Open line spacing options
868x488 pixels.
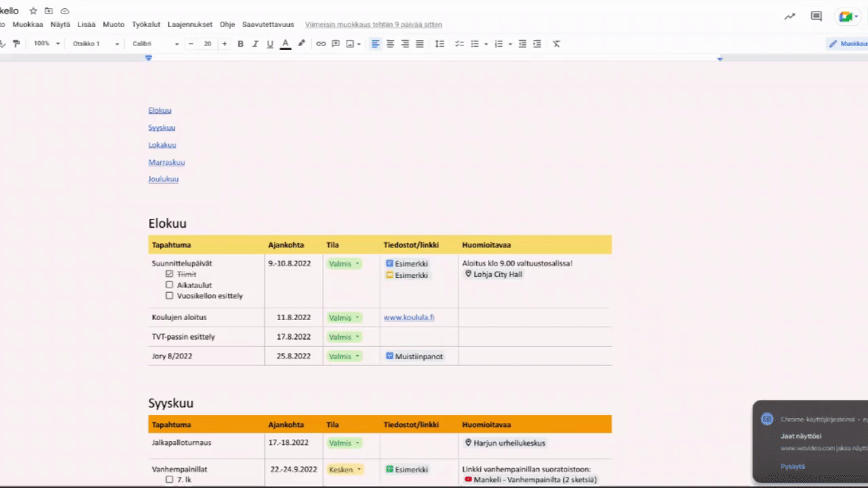[x=439, y=44]
